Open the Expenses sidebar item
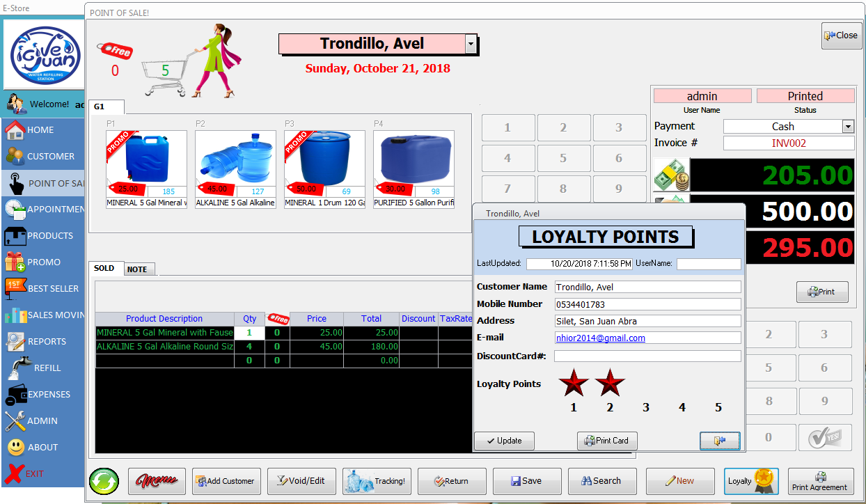Viewport: 866px width, 504px height. 42,394
